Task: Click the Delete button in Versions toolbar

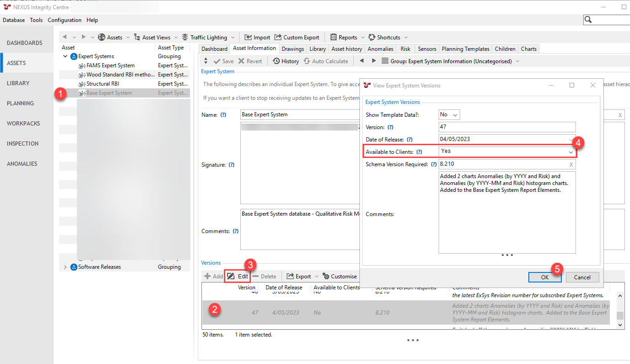Action: click(264, 277)
